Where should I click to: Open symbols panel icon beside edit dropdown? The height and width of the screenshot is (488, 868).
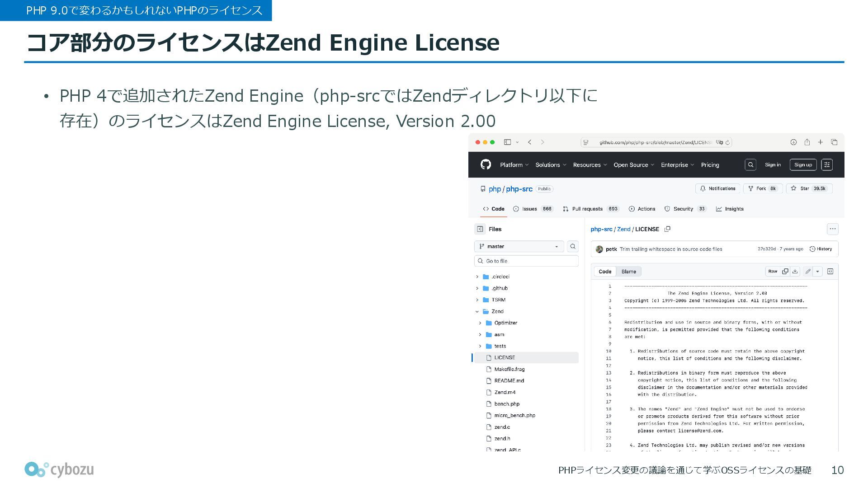830,272
